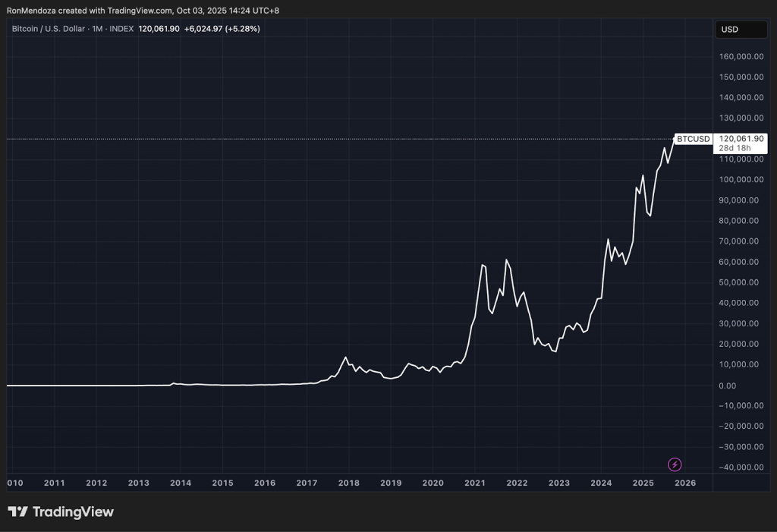Click the 120,061.90 last price label

pos(741,138)
